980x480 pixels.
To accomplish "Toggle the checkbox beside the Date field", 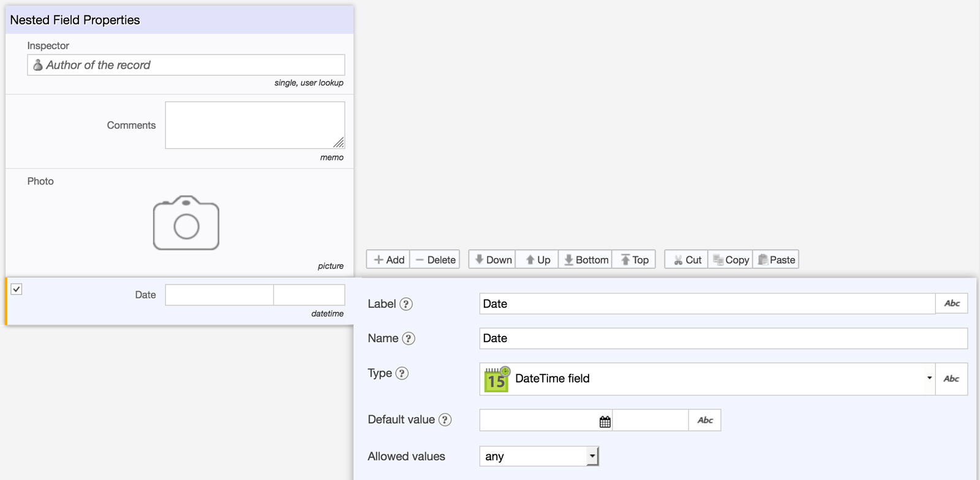I will pos(17,289).
